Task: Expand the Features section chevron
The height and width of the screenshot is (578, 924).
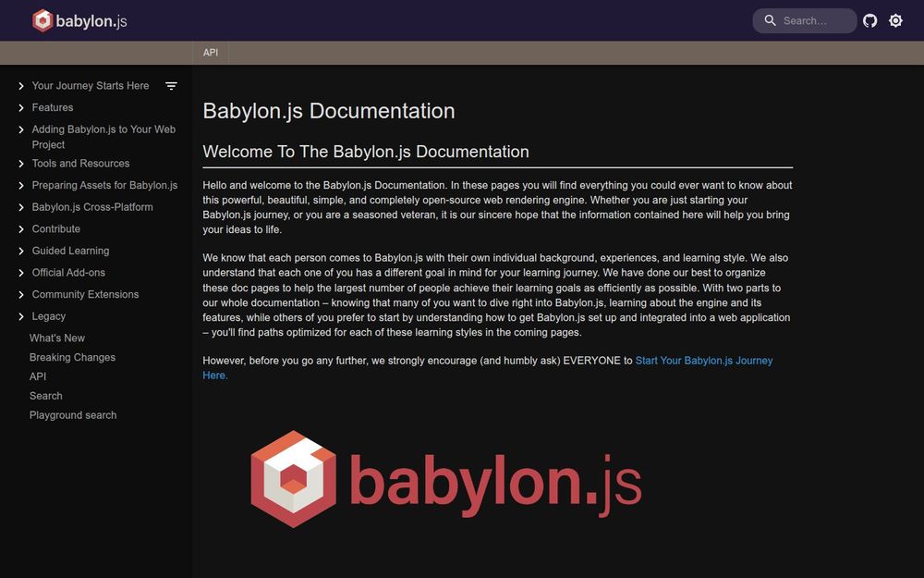Action: (x=21, y=108)
